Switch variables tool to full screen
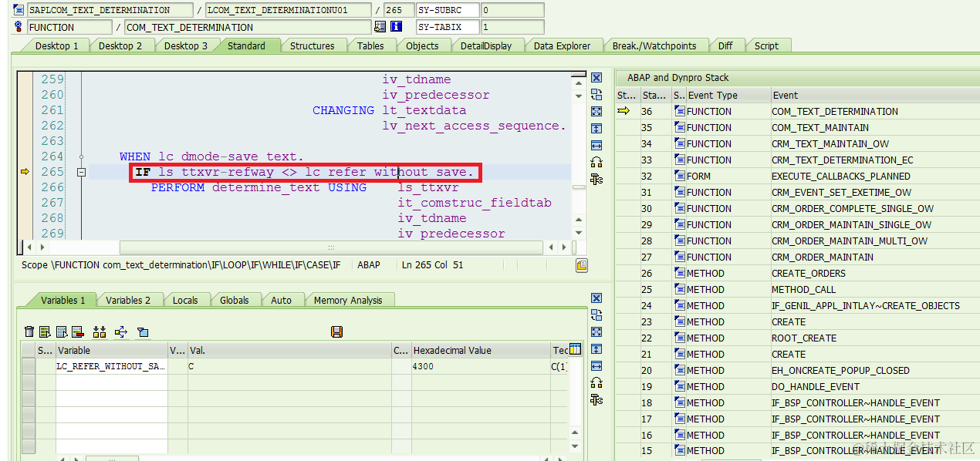This screenshot has height=461, width=980. point(596,331)
